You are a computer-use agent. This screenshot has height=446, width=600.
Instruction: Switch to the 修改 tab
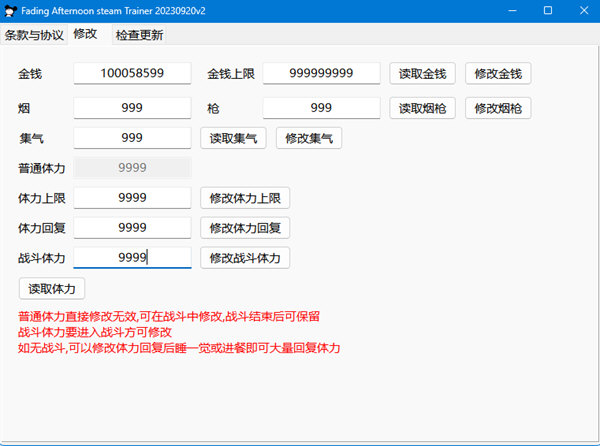[x=85, y=34]
